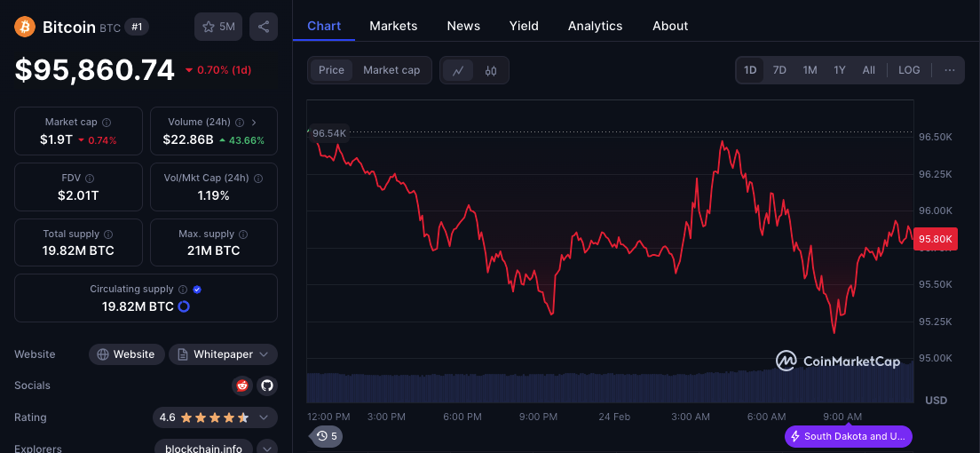The width and height of the screenshot is (980, 453).
Task: Open Vol/Mkt Cap (24h) info icon
Action: click(x=258, y=179)
